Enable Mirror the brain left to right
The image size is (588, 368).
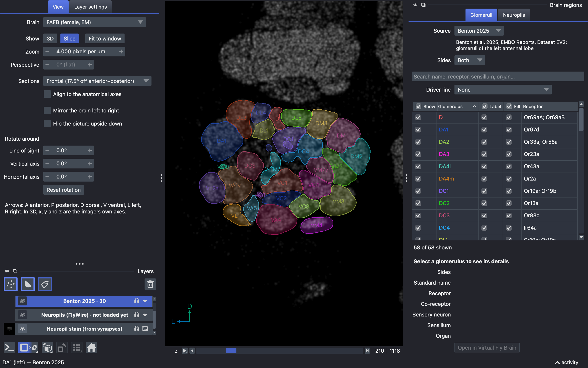coord(47,110)
